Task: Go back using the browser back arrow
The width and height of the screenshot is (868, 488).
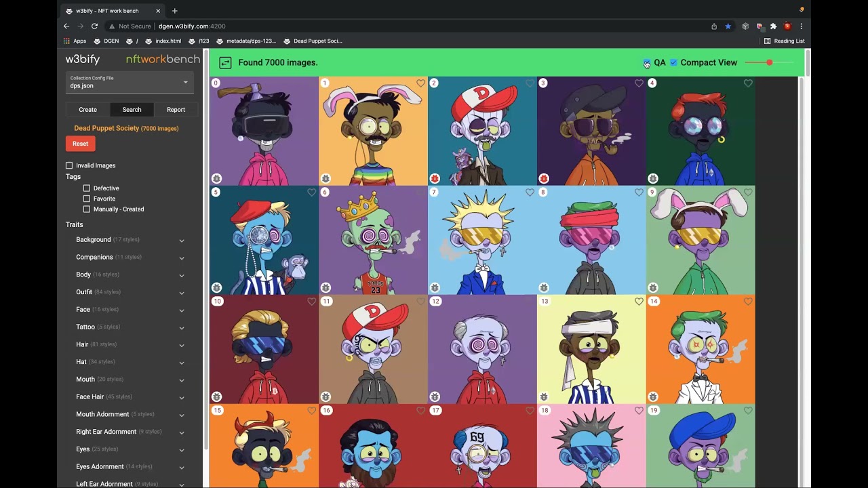Action: pos(66,26)
